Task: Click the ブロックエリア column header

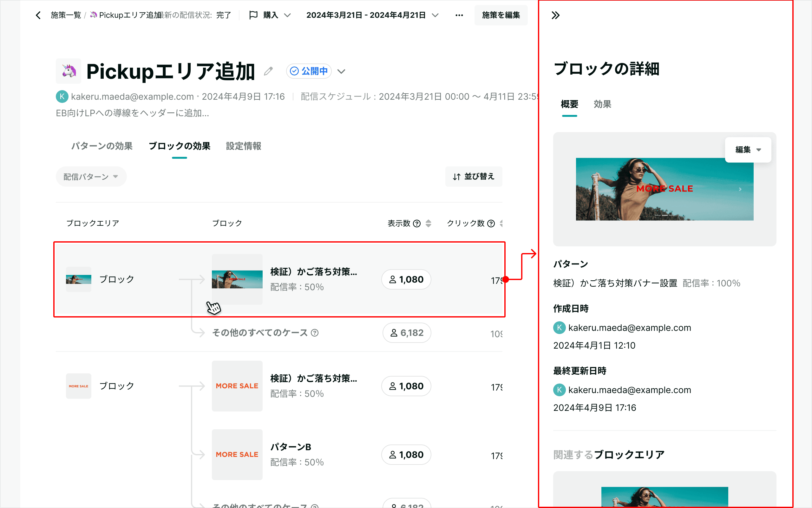Action: click(x=93, y=224)
